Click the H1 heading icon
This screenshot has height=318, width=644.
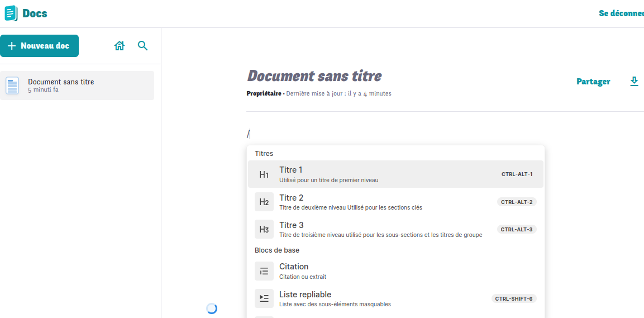pyautogui.click(x=264, y=174)
